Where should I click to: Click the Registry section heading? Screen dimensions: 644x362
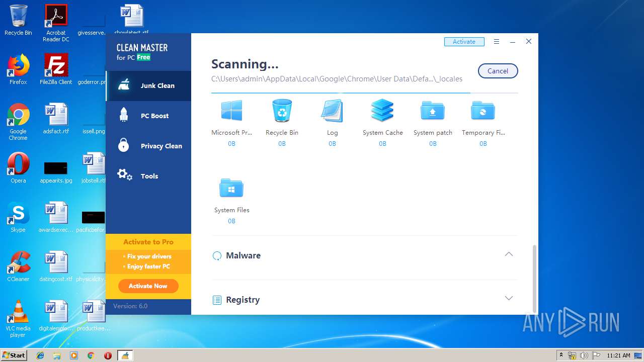click(243, 300)
